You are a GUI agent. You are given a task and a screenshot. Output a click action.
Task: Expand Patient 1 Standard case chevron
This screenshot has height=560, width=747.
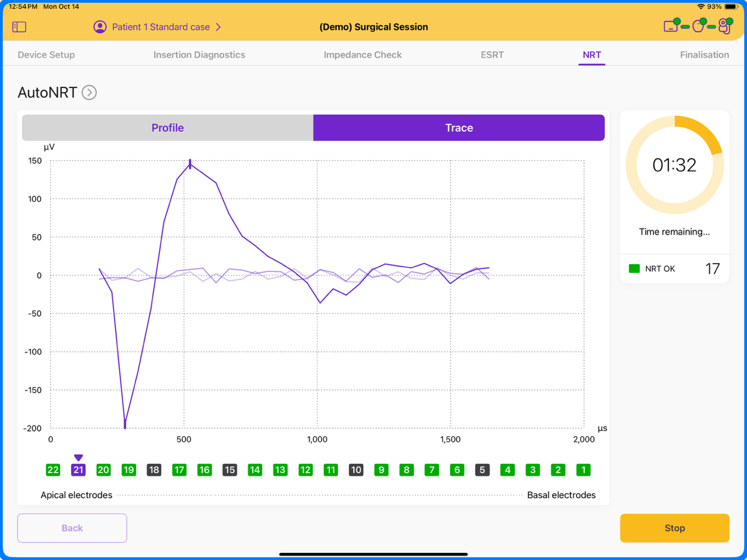pyautogui.click(x=218, y=27)
